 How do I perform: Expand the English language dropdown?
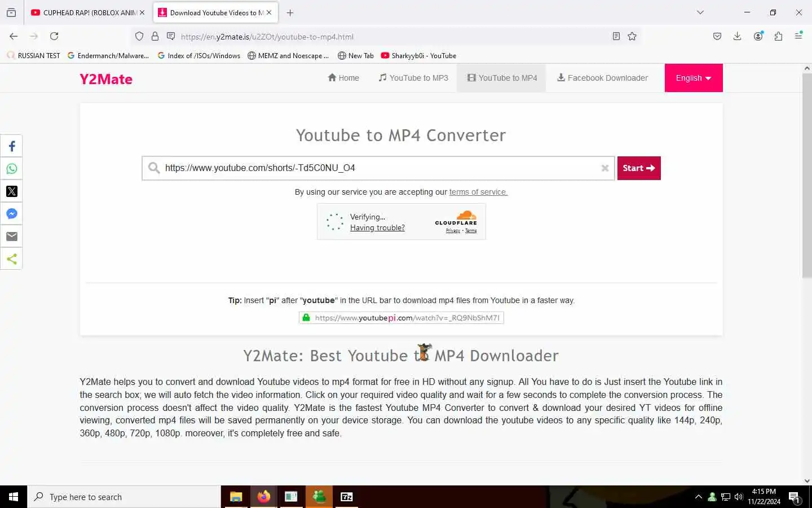[x=694, y=78]
